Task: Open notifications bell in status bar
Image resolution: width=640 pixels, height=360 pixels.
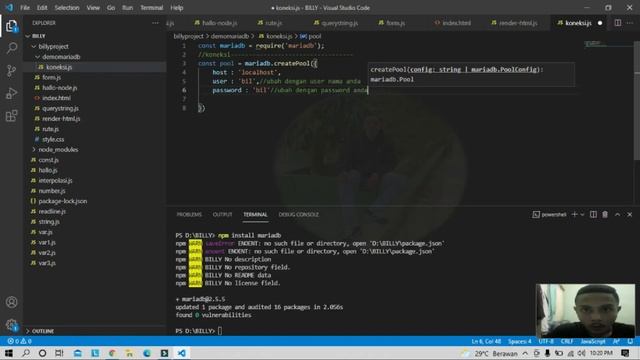Action: 631,341
